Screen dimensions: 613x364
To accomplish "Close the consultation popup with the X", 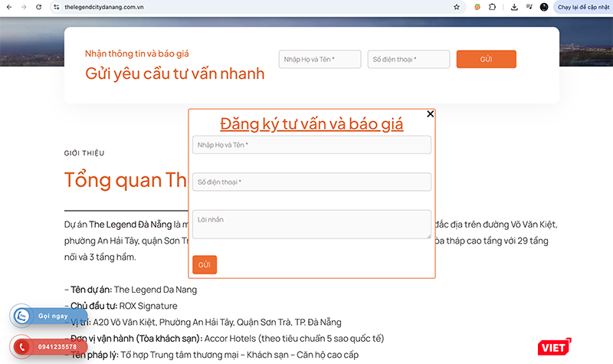I will [430, 114].
